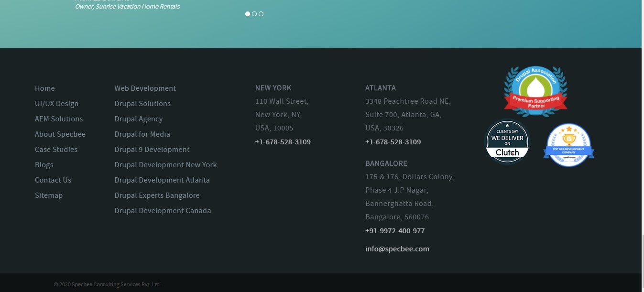Call the Bangalore number +91-9972-400-977
This screenshot has height=292, width=644.
(395, 231)
